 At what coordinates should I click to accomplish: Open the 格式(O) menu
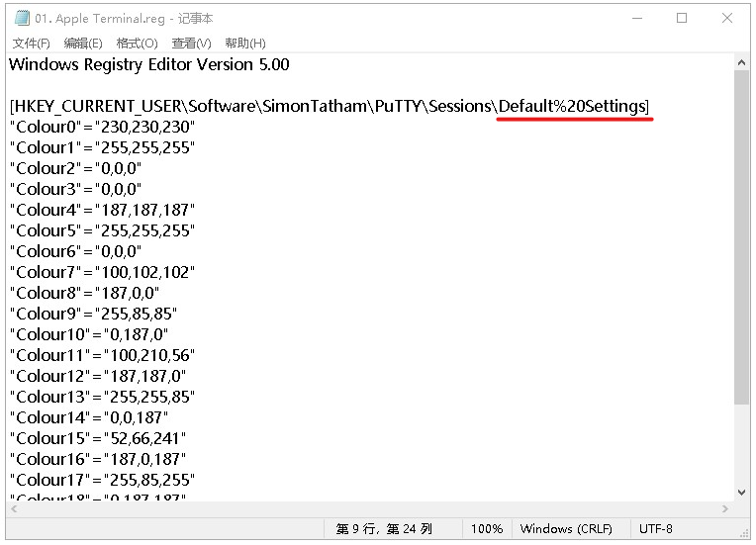[137, 44]
